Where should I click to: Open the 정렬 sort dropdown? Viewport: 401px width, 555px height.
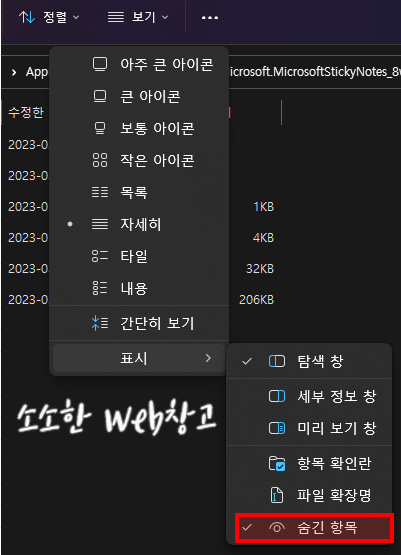click(49, 17)
